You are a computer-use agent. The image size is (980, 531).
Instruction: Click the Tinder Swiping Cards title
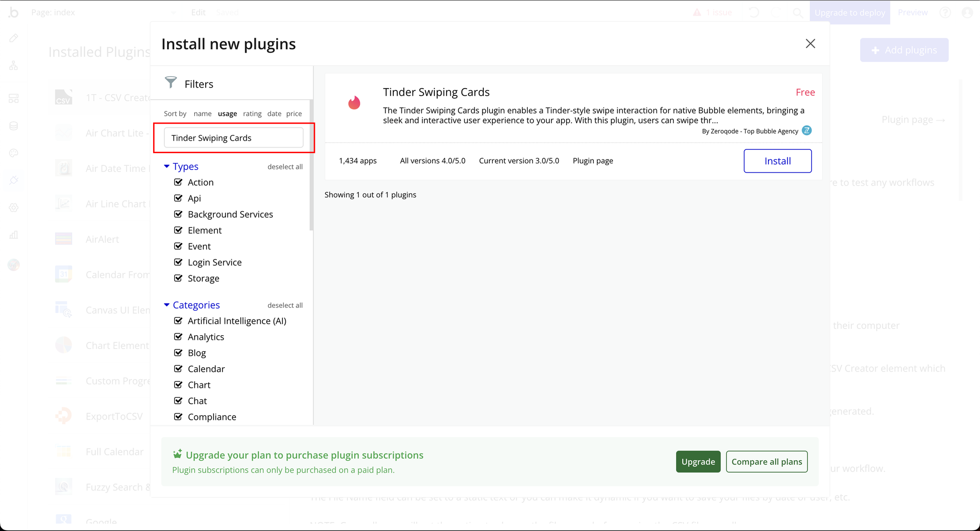coord(436,92)
